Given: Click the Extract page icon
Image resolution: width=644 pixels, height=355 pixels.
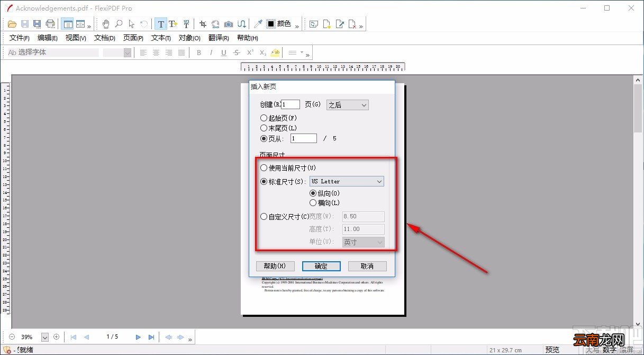Looking at the screenshot, I should click(340, 24).
